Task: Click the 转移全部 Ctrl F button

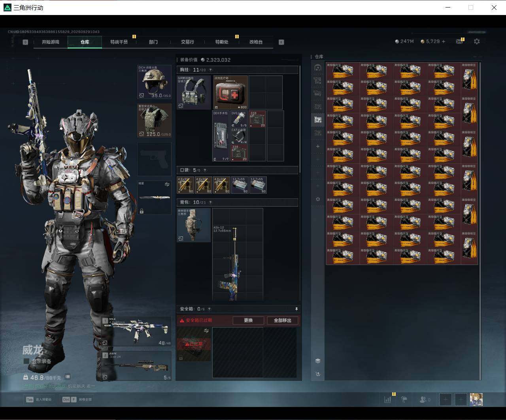Action: 77,399
